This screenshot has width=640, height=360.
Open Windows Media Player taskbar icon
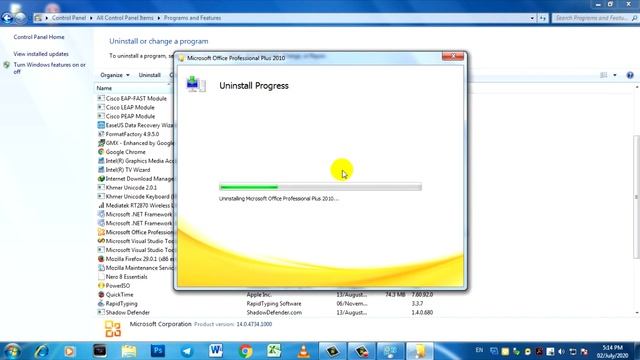coord(70,351)
